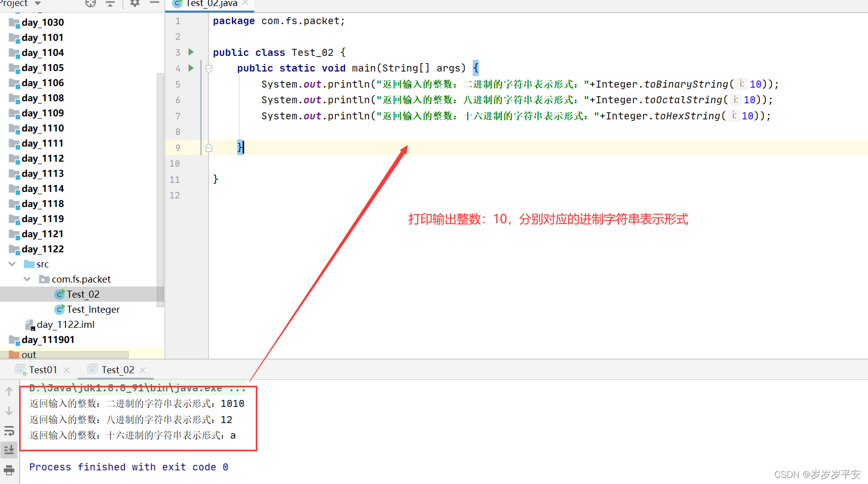This screenshot has width=868, height=484.
Task: Select the day_111901 module
Action: tap(48, 339)
